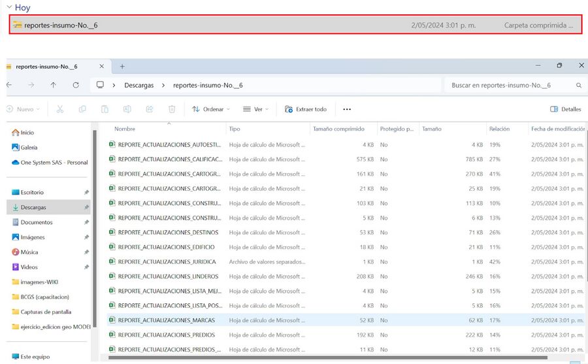Click the Delete trash icon

[x=172, y=109]
